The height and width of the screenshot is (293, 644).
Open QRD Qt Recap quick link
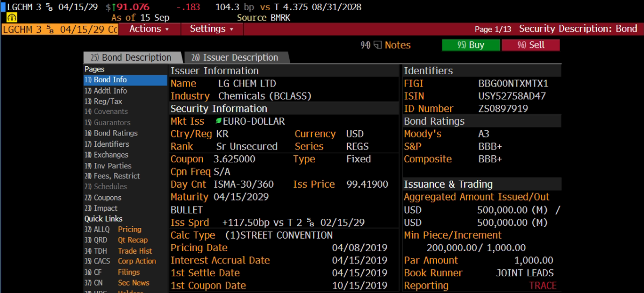click(116, 240)
